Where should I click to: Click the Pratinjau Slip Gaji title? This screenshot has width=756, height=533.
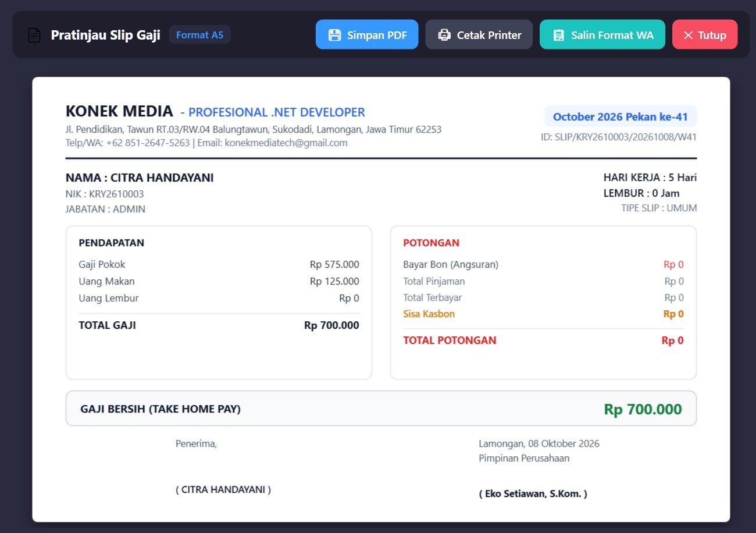[x=105, y=35]
